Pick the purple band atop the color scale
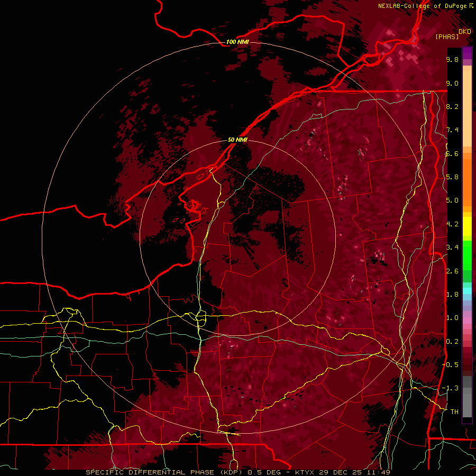 pyautogui.click(x=467, y=53)
